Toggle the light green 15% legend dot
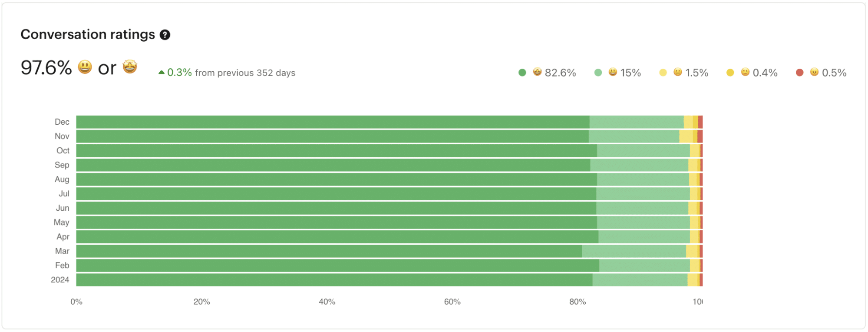868x332 pixels. tap(598, 73)
